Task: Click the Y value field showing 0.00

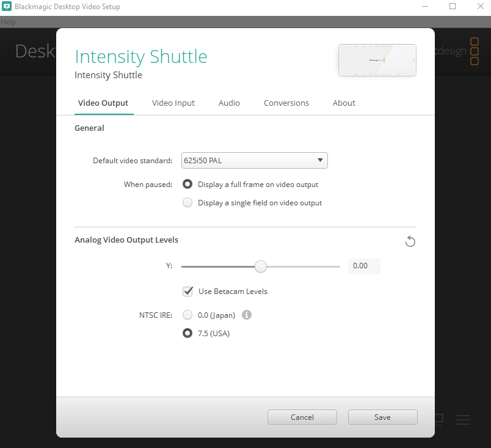Action: (x=364, y=266)
